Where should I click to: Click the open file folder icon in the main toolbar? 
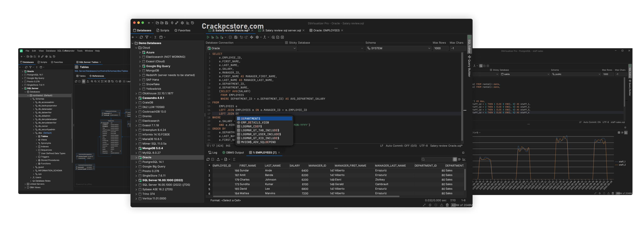157,23
